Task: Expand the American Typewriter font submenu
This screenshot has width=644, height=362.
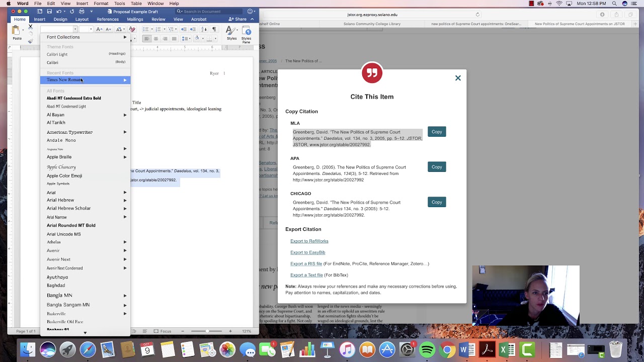Action: pyautogui.click(x=125, y=132)
